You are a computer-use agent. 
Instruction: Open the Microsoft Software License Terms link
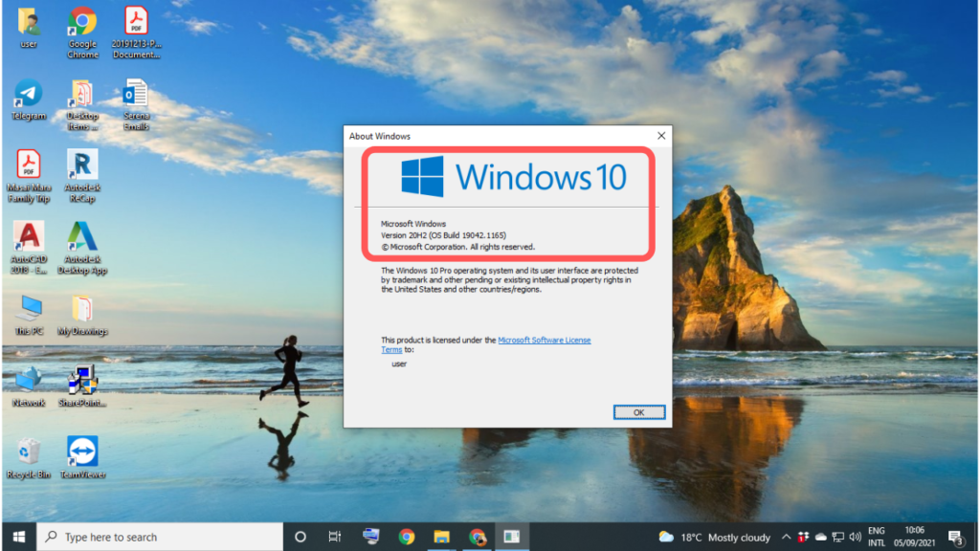(544, 340)
